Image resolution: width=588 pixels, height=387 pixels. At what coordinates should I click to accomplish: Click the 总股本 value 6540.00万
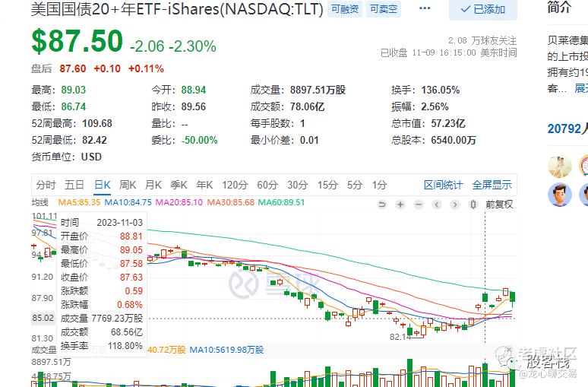(x=454, y=140)
